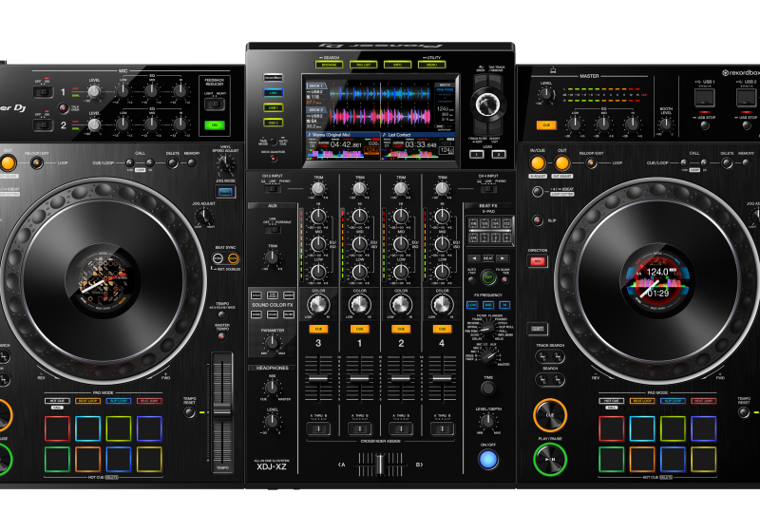Open the TAG LIST view
760x532 pixels.
[x=363, y=65]
